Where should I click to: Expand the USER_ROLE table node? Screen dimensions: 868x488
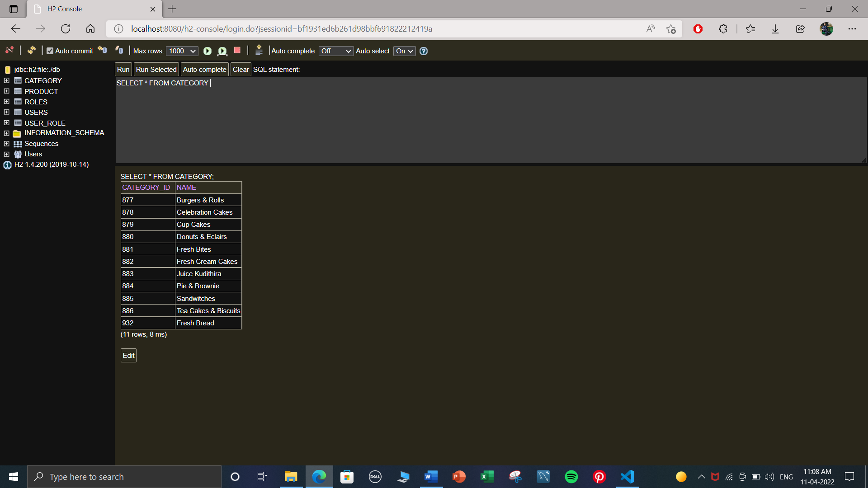pyautogui.click(x=6, y=122)
